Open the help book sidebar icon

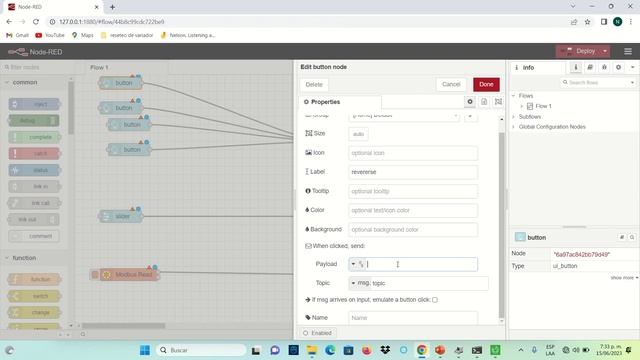point(590,67)
